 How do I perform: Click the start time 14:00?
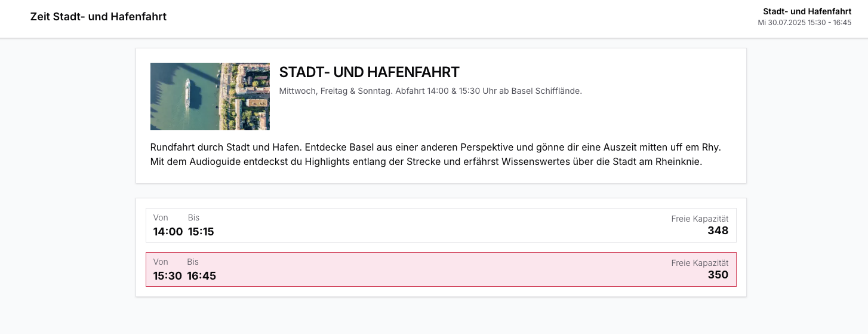click(x=168, y=232)
